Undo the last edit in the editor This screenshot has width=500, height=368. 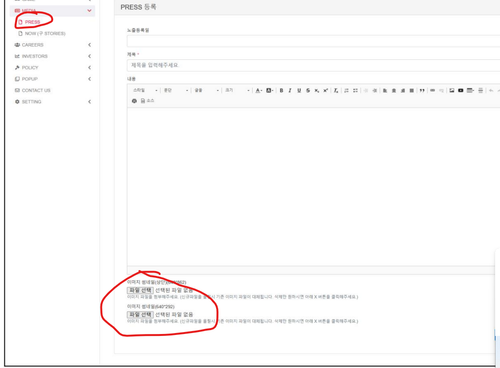pos(491,90)
